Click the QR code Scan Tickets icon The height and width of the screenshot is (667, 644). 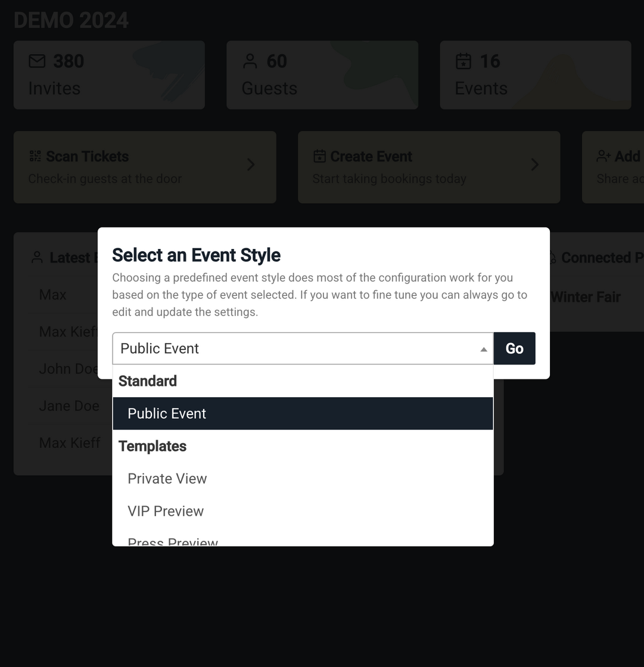click(x=35, y=156)
